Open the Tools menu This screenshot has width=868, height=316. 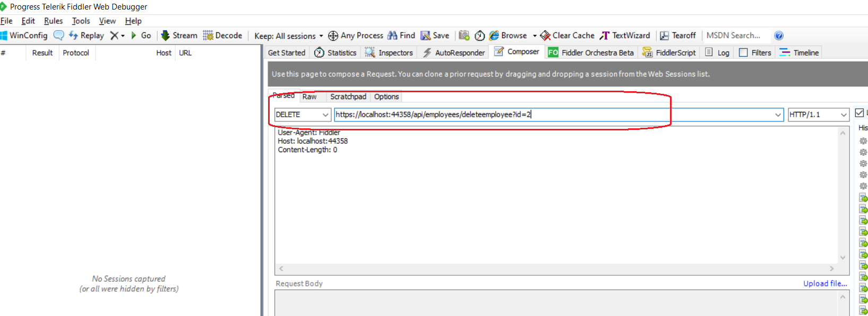81,21
